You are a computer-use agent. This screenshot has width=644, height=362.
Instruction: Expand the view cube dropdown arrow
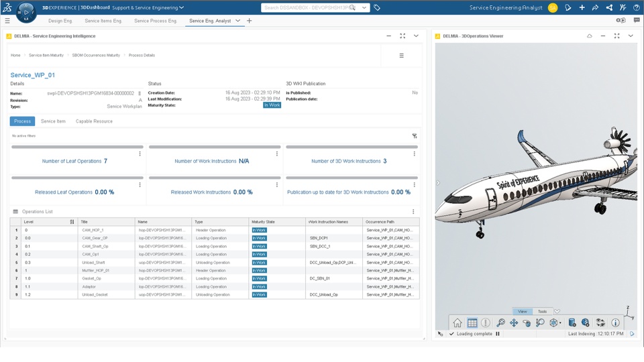pos(560,323)
